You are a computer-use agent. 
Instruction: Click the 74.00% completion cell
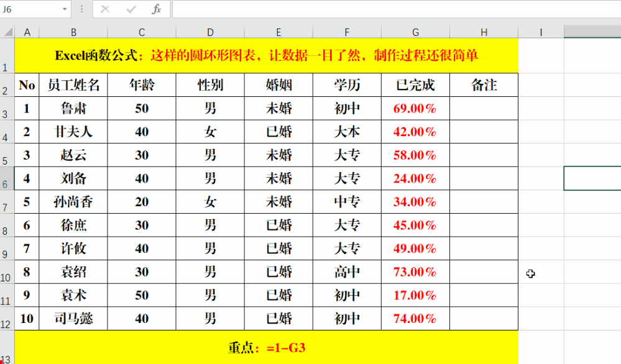point(415,319)
